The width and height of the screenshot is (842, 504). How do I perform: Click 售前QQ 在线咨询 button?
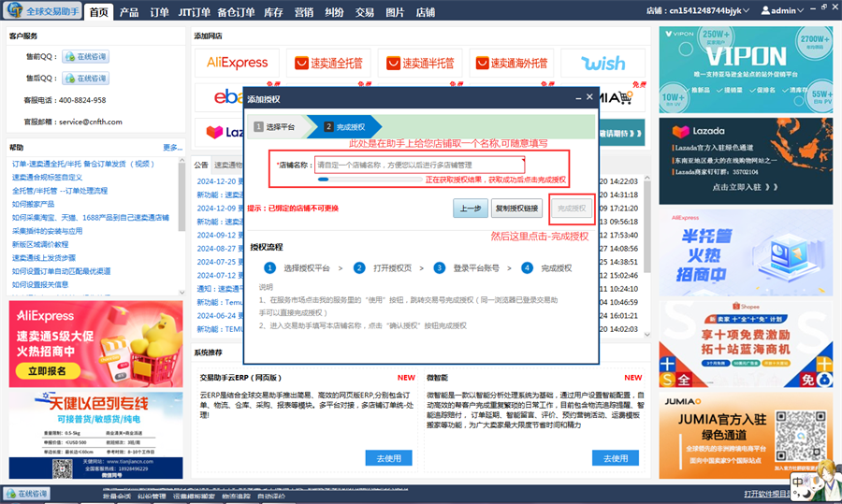pos(86,56)
